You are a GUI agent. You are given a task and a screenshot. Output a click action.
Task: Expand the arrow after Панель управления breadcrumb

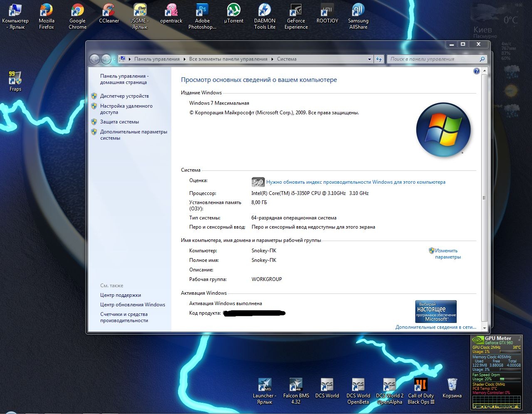pyautogui.click(x=185, y=59)
